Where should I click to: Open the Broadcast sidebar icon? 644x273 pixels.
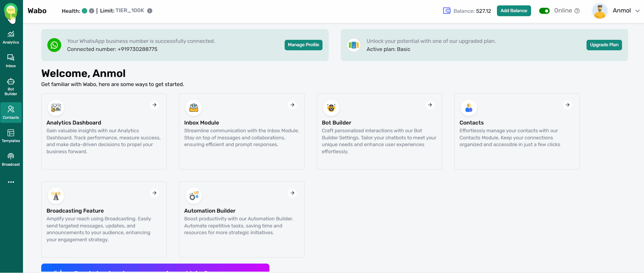11,160
